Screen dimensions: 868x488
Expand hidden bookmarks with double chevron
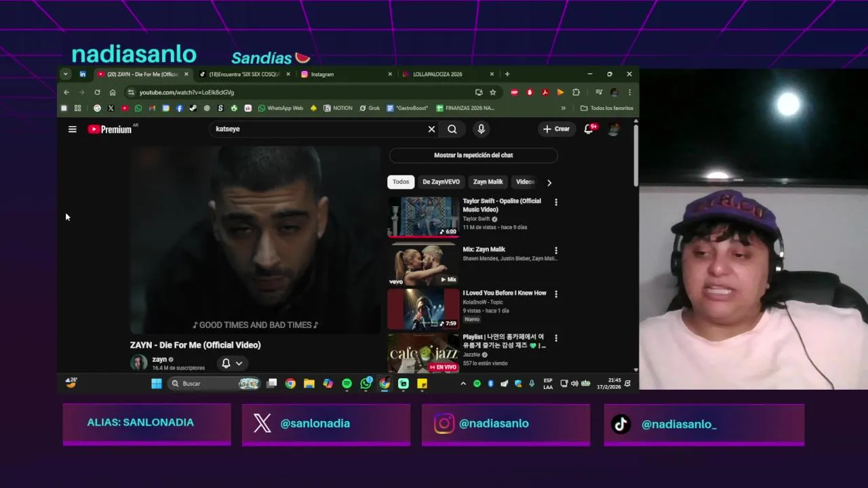click(x=563, y=108)
